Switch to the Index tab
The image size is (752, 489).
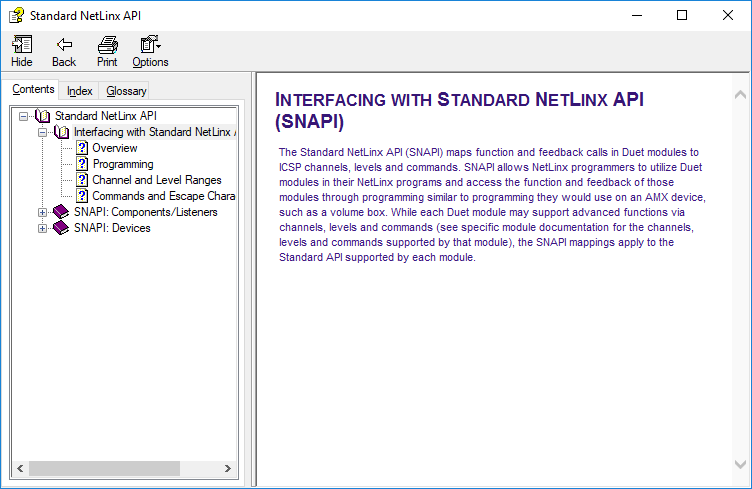80,91
